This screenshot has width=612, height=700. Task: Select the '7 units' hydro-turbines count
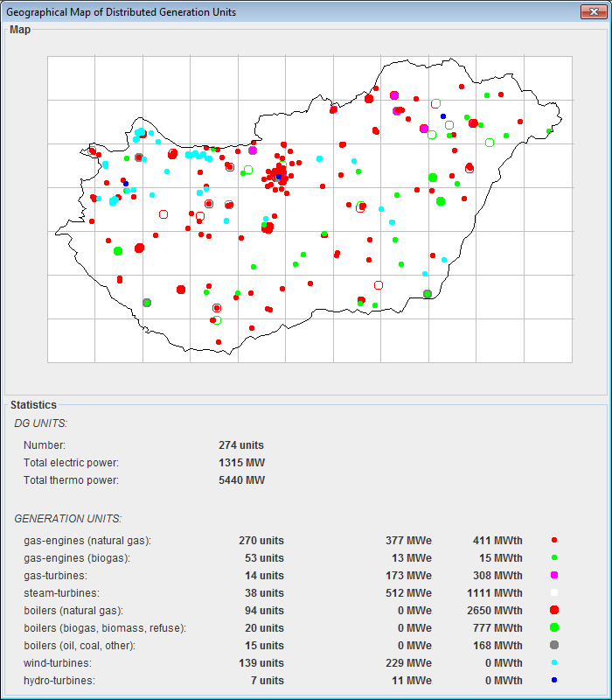click(268, 681)
